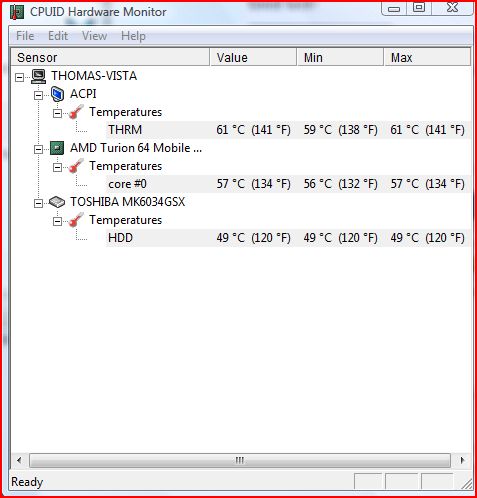Click the Sensor column header
The height and width of the screenshot is (498, 477).
[x=110, y=57]
